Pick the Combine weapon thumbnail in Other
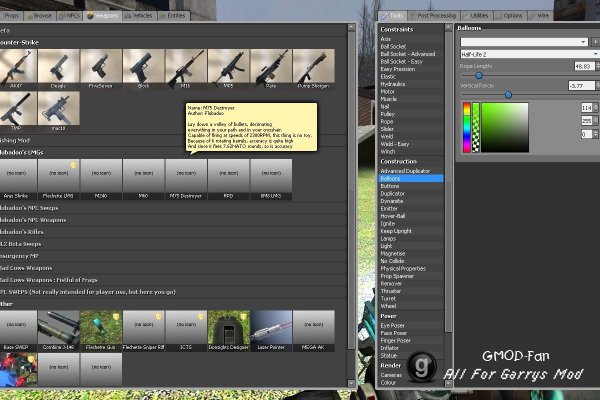Viewport: 600px width, 400px height. point(59,331)
